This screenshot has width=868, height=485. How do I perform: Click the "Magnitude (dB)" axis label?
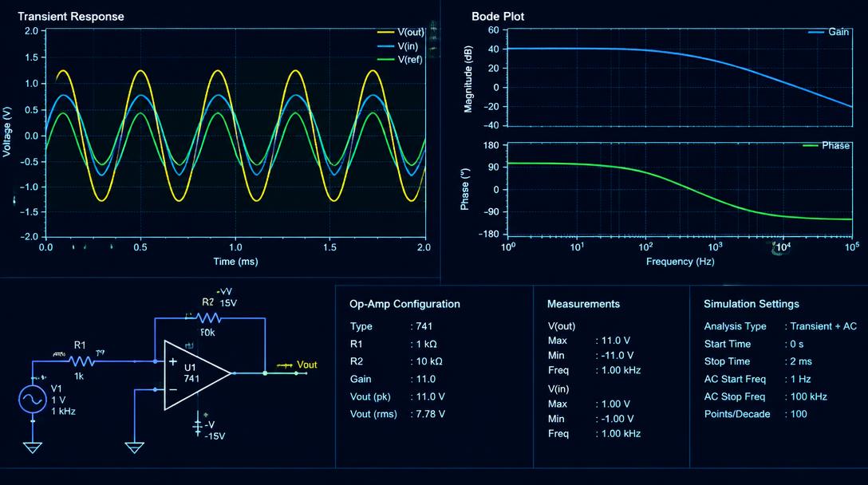pos(468,79)
